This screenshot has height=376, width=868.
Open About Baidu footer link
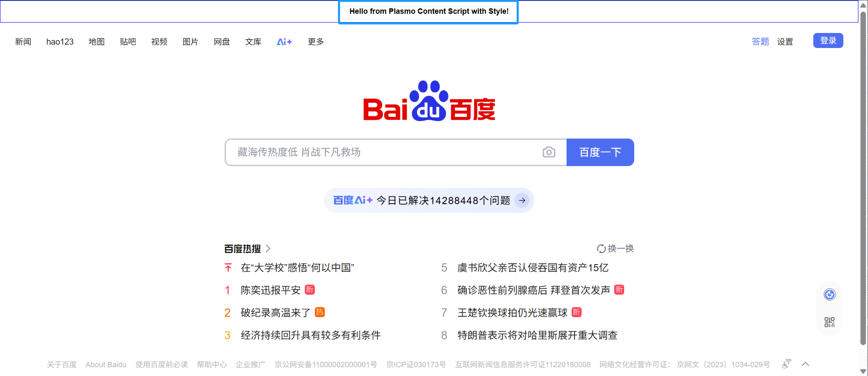[x=106, y=365]
